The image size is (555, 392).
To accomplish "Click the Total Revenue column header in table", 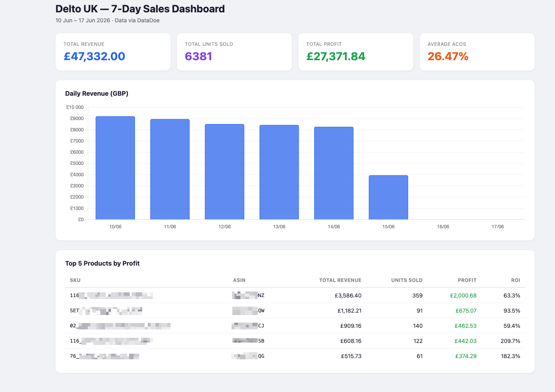I will (x=340, y=280).
